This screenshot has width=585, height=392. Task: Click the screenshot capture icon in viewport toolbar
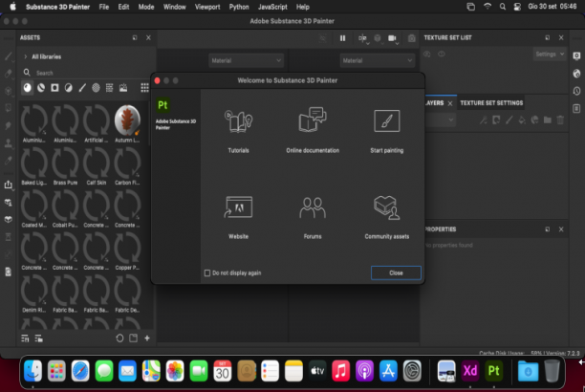point(412,38)
